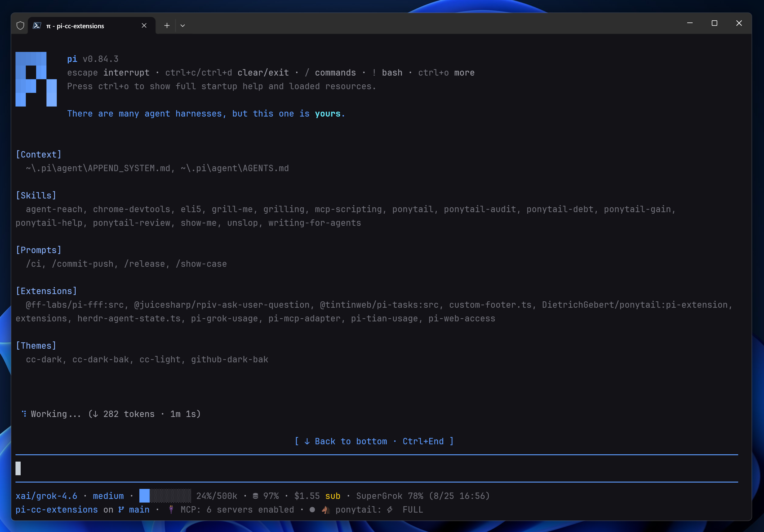Click the pi pixel logo
This screenshot has height=532, width=764.
(x=36, y=79)
